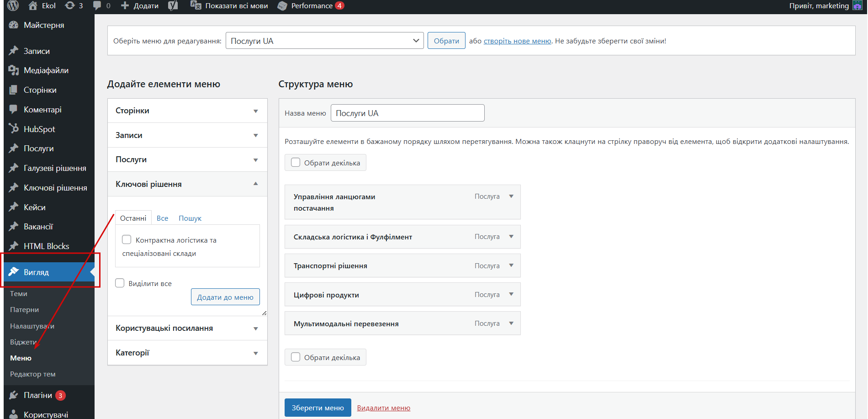Enable the Виділити все checkbox
868x419 pixels.
point(120,283)
